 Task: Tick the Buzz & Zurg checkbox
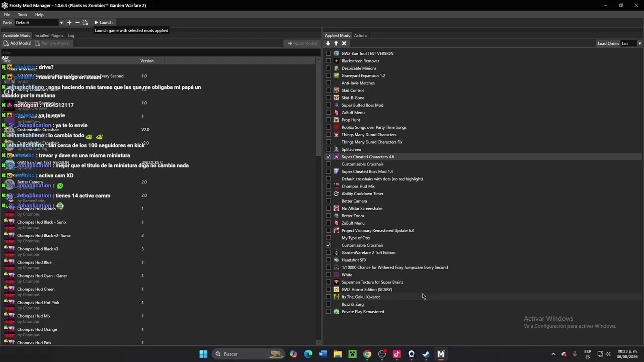pyautogui.click(x=329, y=304)
